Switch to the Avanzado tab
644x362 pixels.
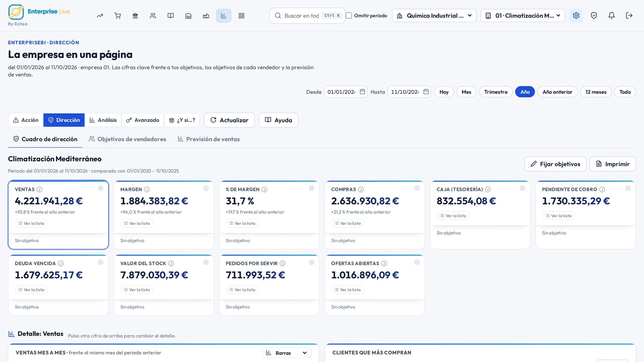click(x=143, y=120)
